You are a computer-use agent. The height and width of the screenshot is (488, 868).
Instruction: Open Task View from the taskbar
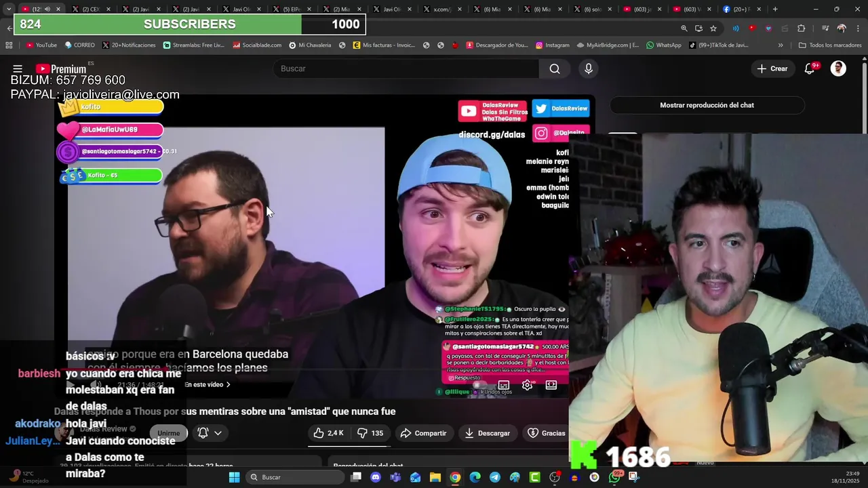[356, 477]
